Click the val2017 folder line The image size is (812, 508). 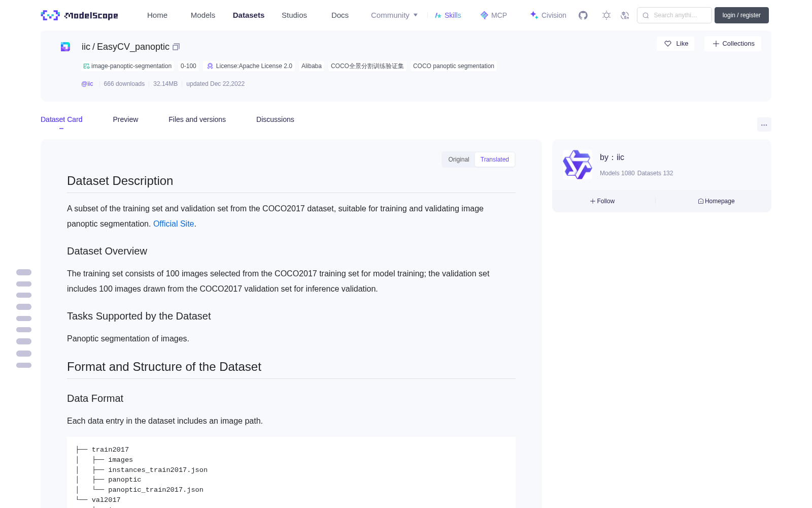106,500
